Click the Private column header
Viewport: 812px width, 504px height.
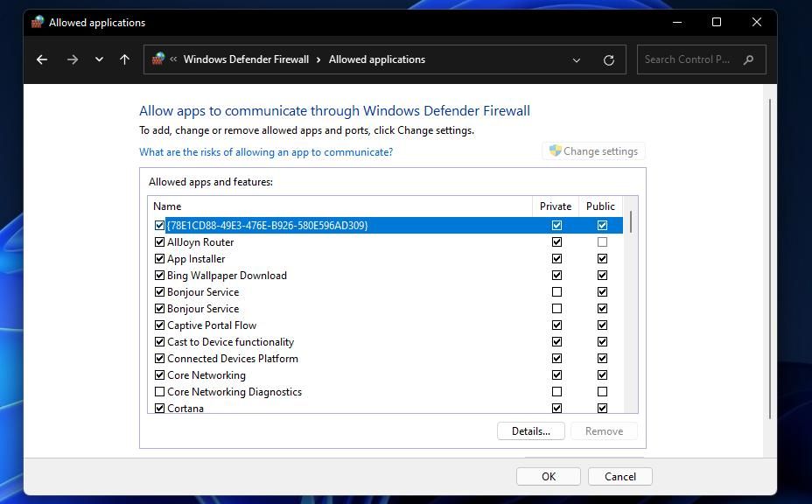tap(555, 206)
